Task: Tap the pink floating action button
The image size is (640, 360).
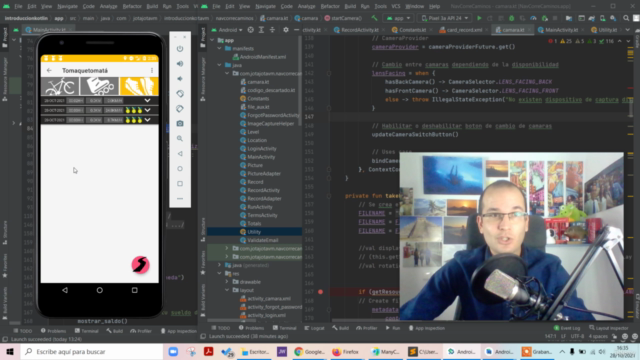Action: pos(140,265)
